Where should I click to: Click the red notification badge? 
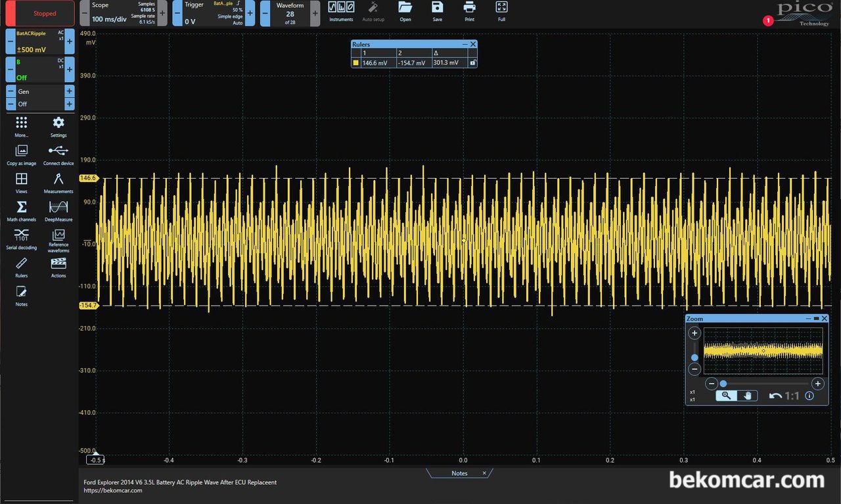click(x=767, y=21)
